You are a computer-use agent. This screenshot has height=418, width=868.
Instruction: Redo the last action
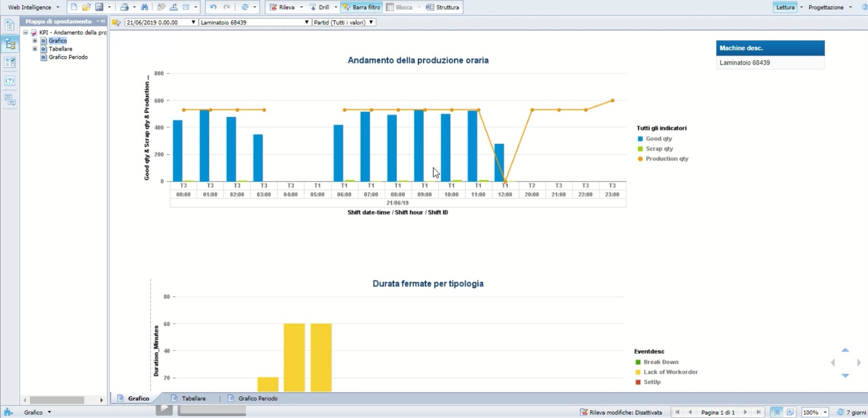pos(227,7)
